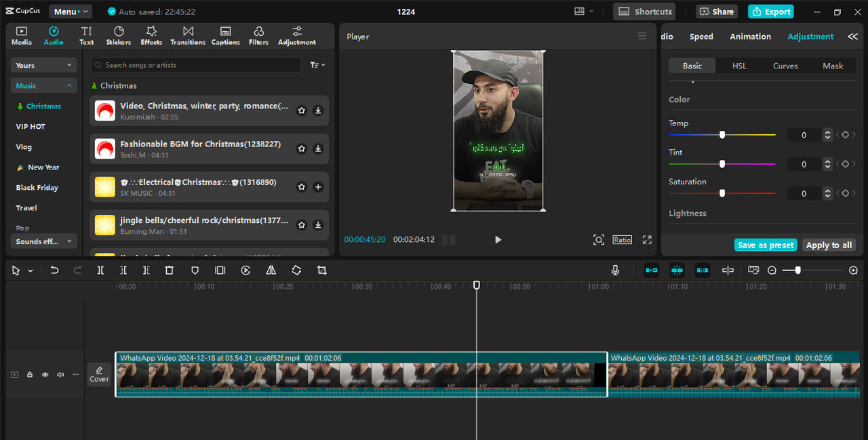The image size is (868, 440).
Task: Click the Split clip tool
Action: pos(100,270)
